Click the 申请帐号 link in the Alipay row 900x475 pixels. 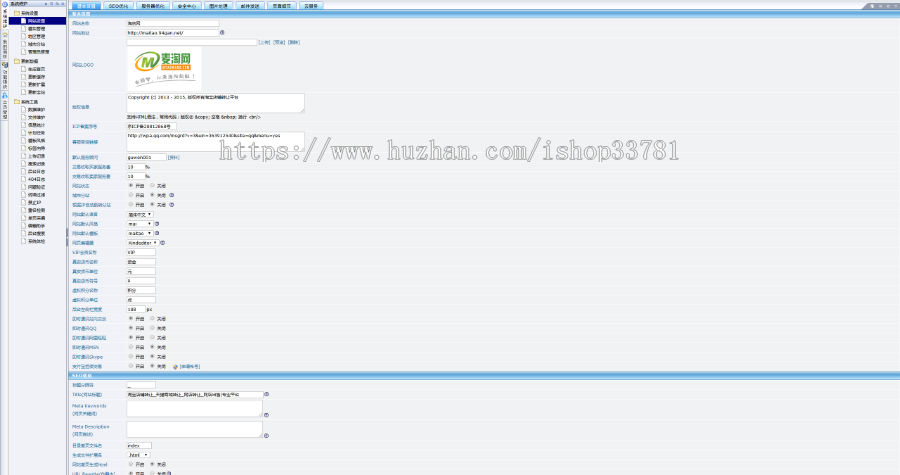[190, 367]
